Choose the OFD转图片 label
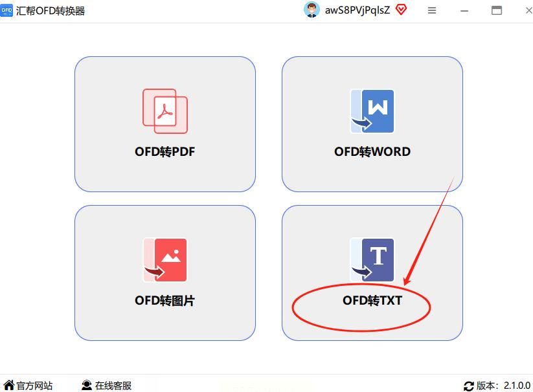The image size is (533, 392). click(165, 300)
